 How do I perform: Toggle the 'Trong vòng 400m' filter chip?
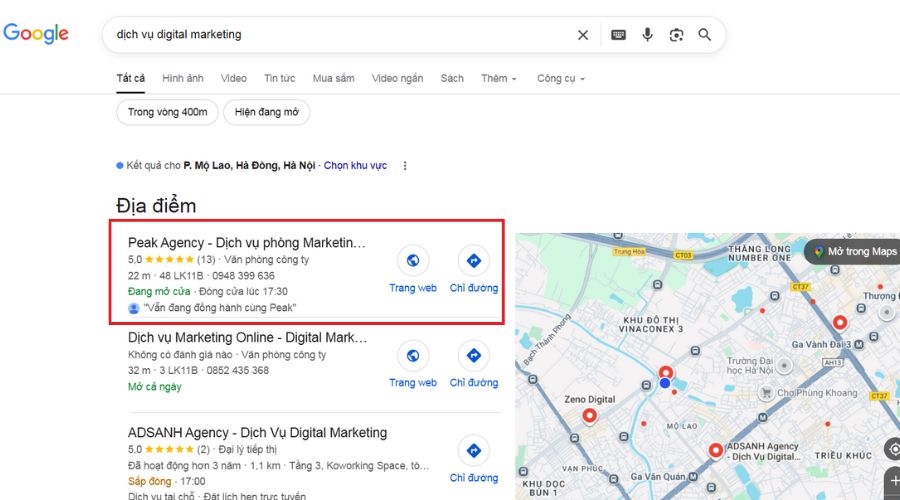tap(167, 112)
